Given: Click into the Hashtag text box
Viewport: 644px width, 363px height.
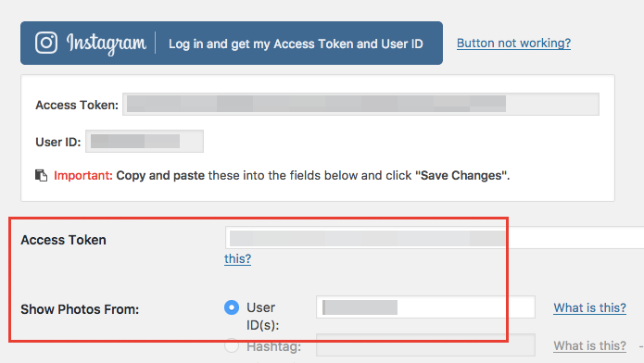Looking at the screenshot, I should coord(425,344).
